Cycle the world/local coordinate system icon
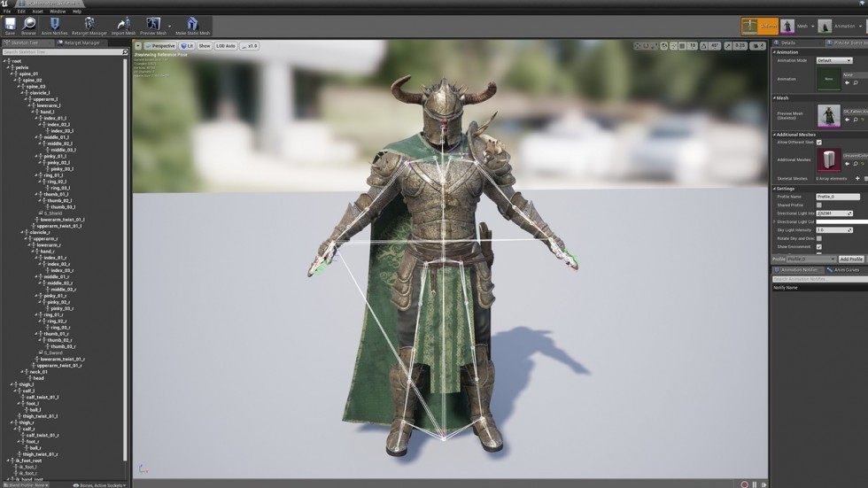 click(663, 46)
